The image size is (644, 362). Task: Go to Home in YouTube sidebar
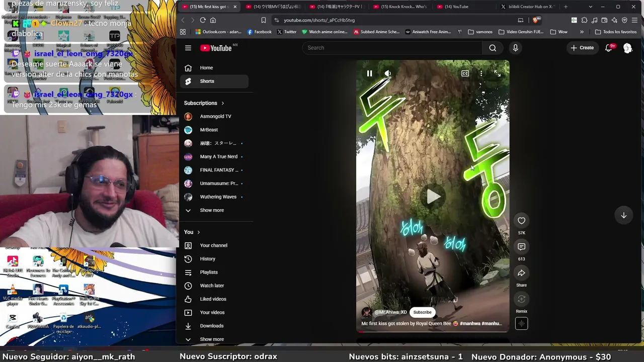[x=214, y=68]
